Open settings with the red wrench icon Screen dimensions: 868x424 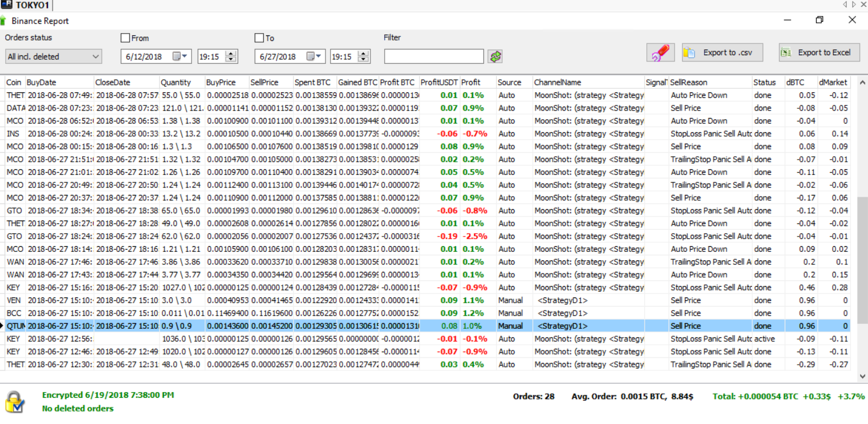click(x=661, y=52)
